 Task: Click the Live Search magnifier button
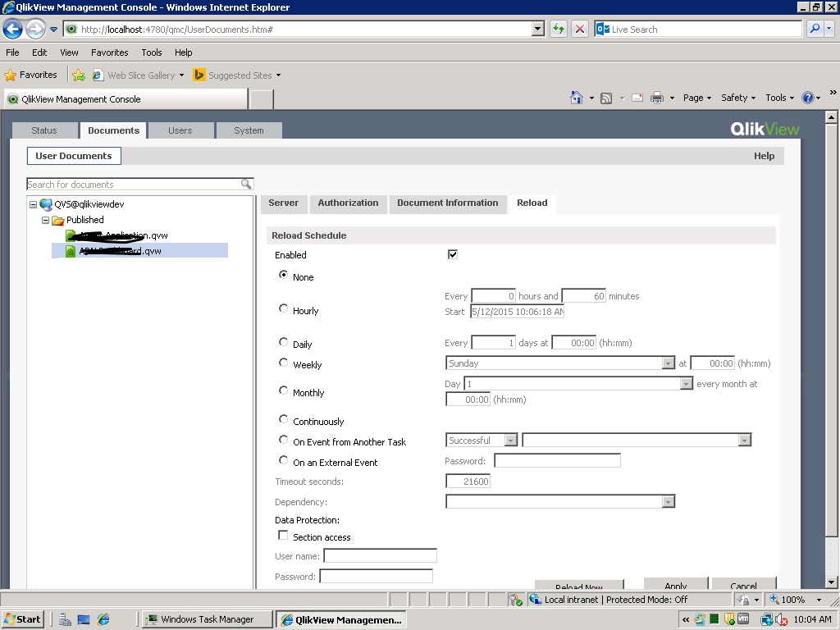815,29
